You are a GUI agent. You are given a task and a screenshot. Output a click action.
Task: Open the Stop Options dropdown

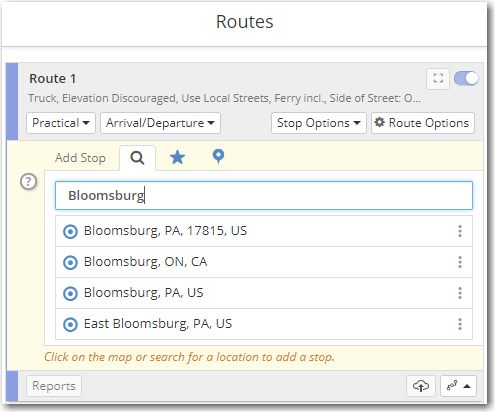pyautogui.click(x=319, y=123)
